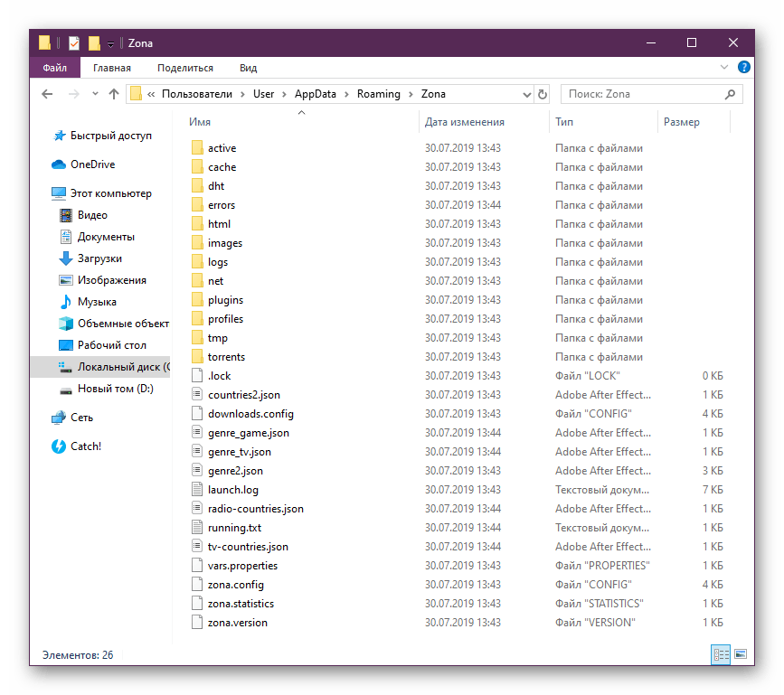Switch to details list view icon
Screen dimensions: 784x695
(722, 654)
